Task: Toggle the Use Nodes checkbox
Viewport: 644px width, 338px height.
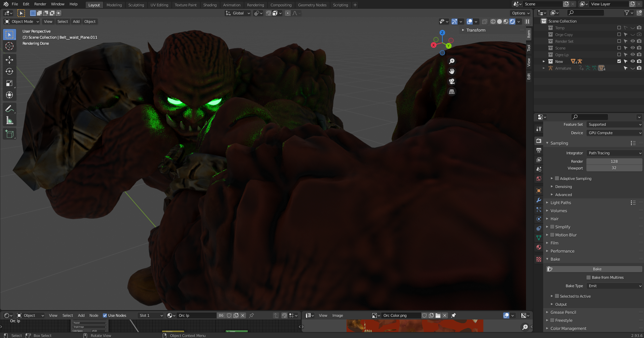Action: tap(105, 315)
